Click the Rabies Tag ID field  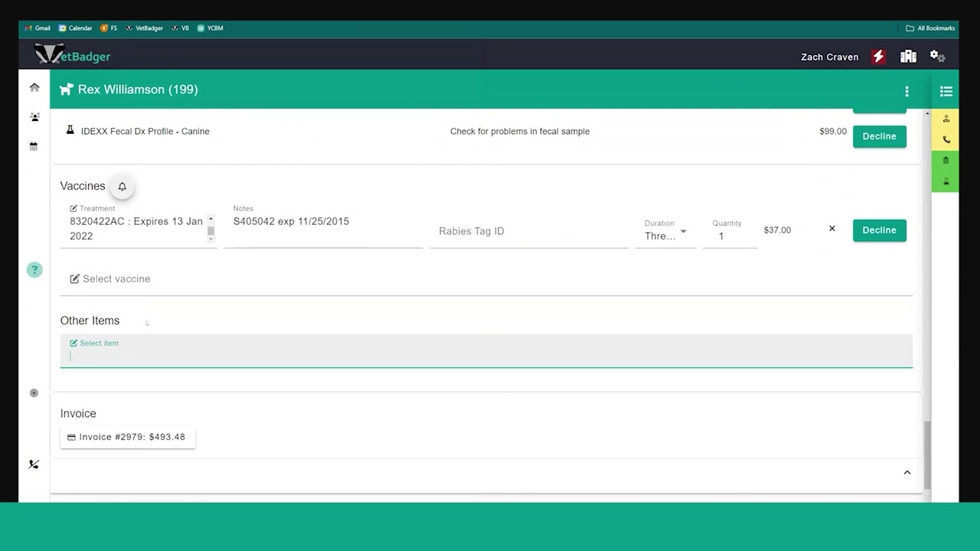[528, 231]
